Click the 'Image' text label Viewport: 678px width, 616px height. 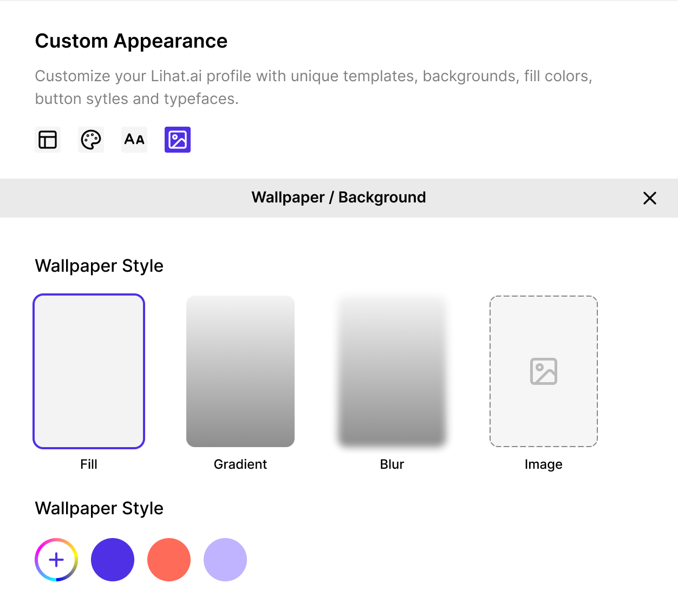543,464
